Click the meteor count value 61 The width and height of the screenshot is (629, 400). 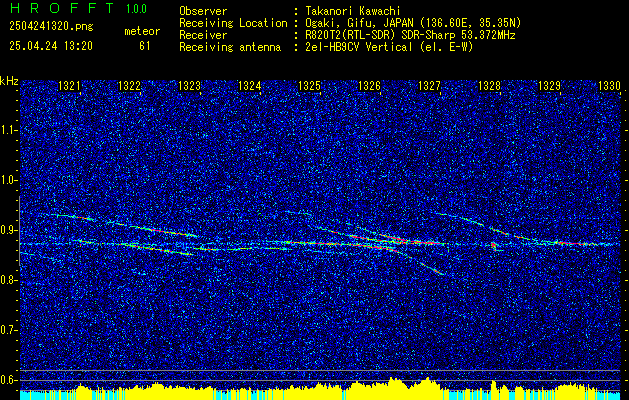[145, 46]
